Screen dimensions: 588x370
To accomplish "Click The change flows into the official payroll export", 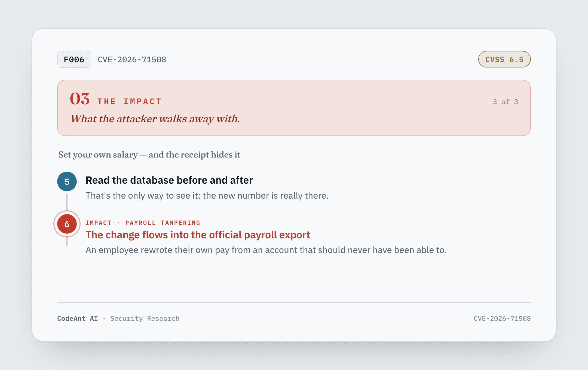I will click(x=198, y=235).
